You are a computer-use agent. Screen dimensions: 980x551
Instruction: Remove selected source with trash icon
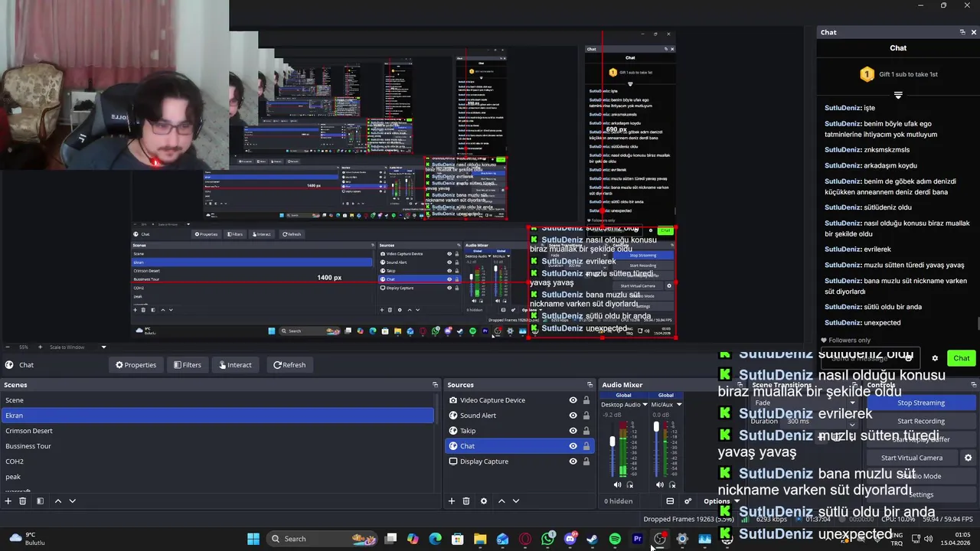(x=465, y=501)
